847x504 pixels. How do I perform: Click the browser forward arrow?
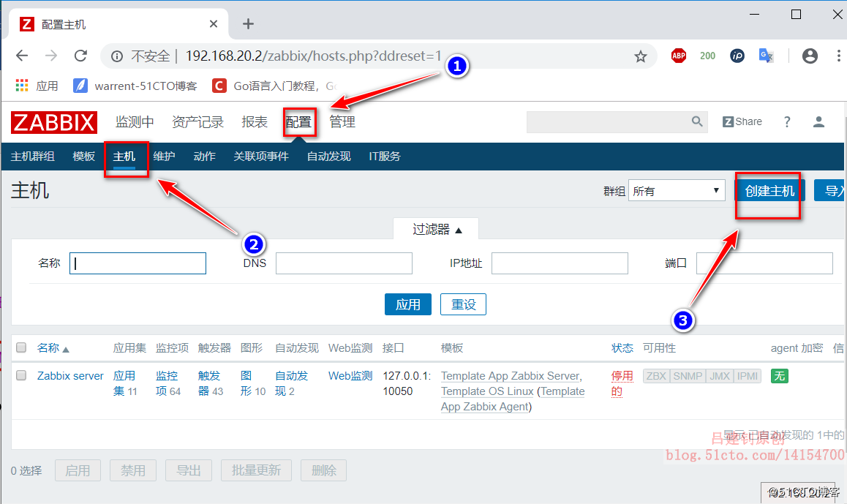pyautogui.click(x=51, y=56)
